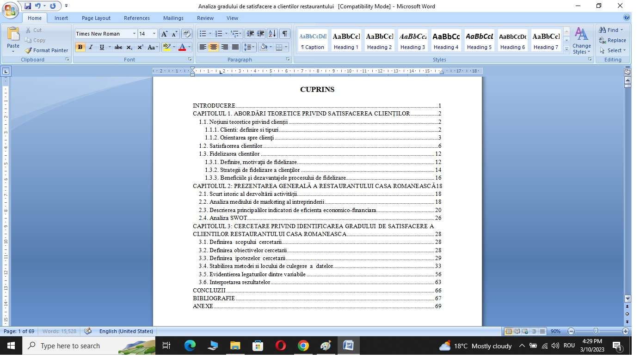Click the zoom slider handle
The height and width of the screenshot is (364, 640).
596,331
